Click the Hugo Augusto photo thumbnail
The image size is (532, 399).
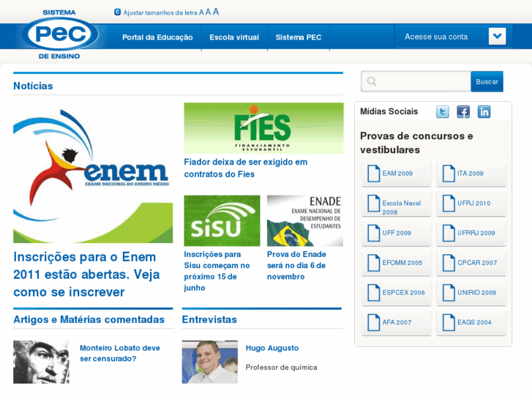click(x=210, y=362)
